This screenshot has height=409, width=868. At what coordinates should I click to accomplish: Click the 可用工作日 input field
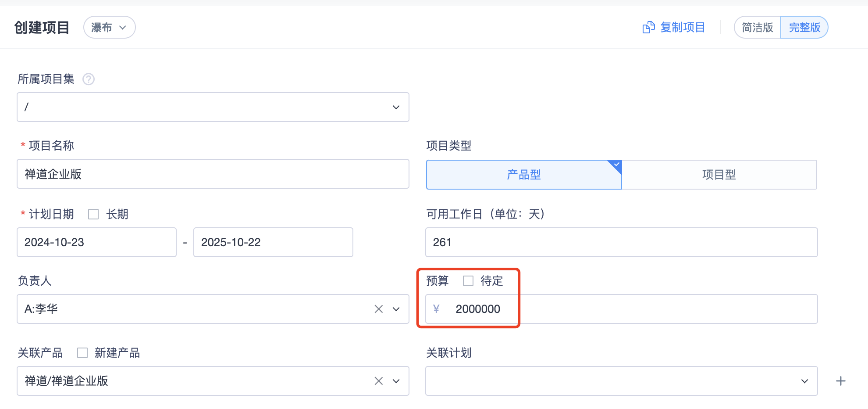pos(621,242)
